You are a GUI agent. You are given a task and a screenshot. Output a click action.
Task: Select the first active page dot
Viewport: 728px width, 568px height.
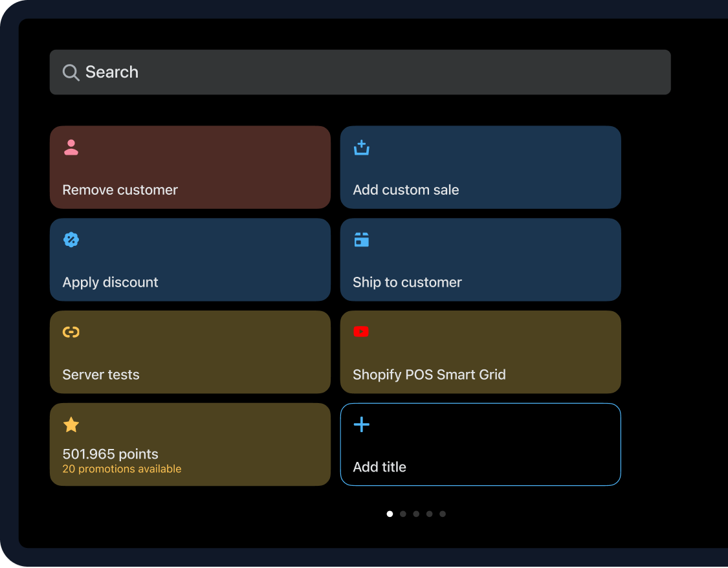[x=390, y=514]
